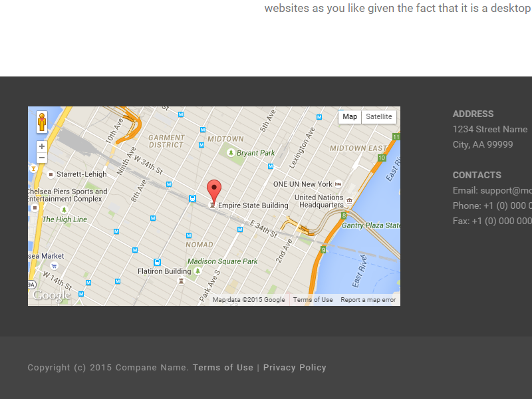
Task: Click the Flatiron Building landmark icon
Action: (x=181, y=281)
